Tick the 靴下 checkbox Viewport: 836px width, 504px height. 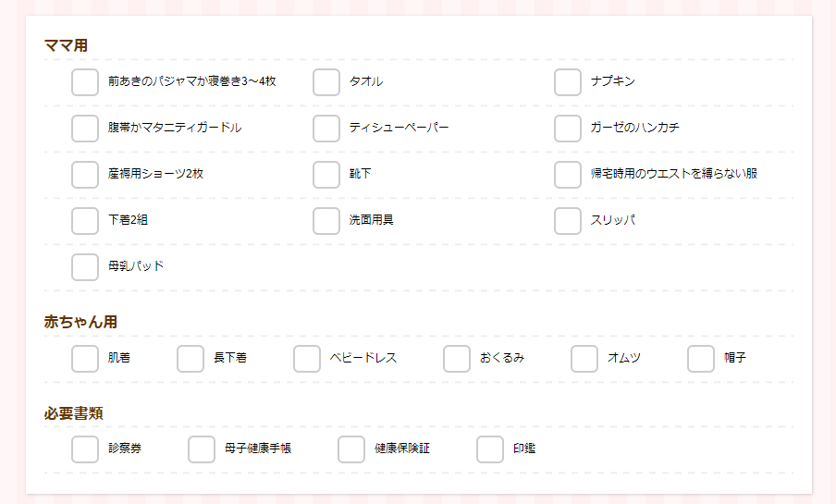pos(326,175)
